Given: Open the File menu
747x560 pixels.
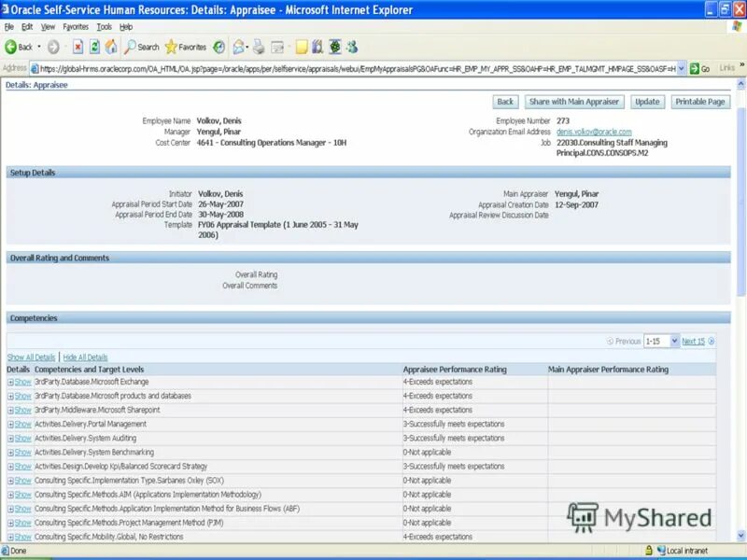Looking at the screenshot, I should pos(9,27).
